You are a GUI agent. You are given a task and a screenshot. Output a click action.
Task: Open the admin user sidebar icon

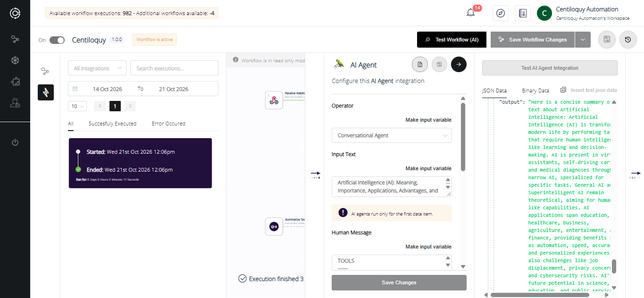(15, 103)
